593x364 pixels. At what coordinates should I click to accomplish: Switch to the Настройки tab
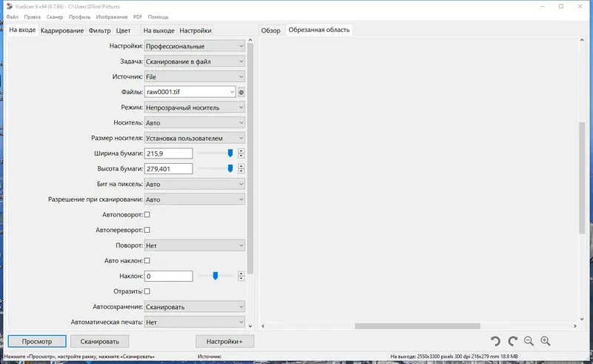tap(195, 30)
